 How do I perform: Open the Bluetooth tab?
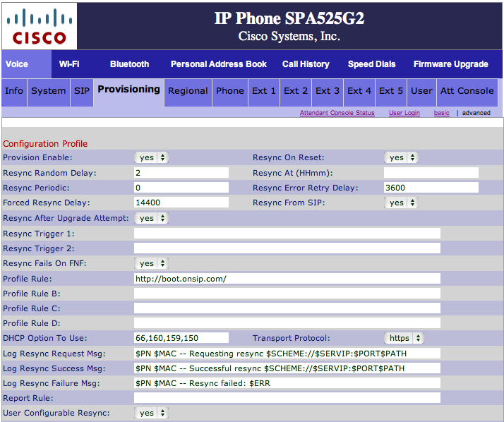(x=130, y=64)
